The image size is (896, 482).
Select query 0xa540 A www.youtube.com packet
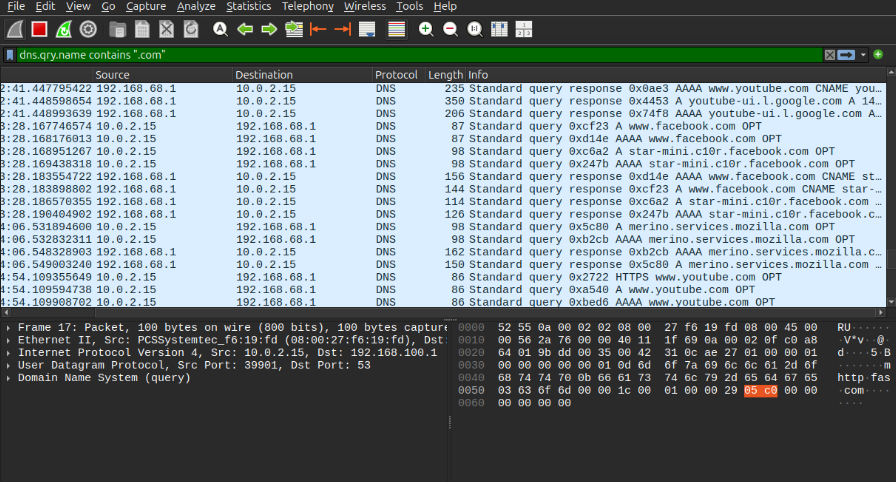[443, 290]
